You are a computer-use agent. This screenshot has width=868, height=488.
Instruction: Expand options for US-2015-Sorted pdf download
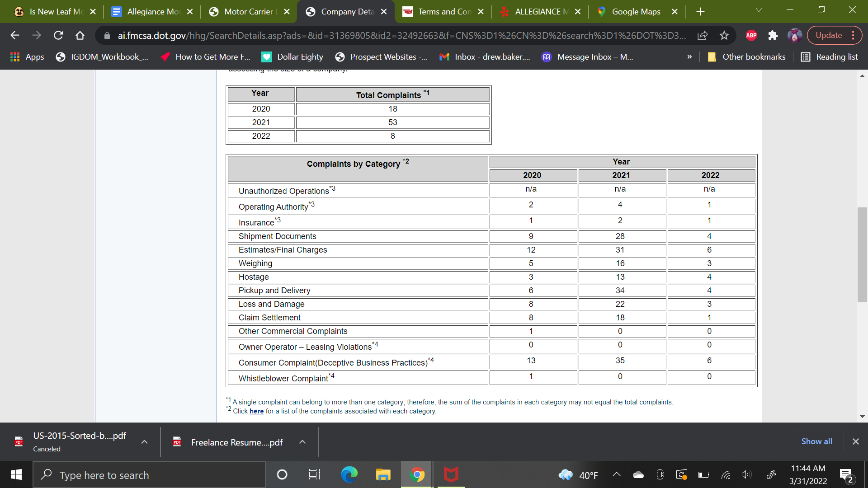[144, 442]
